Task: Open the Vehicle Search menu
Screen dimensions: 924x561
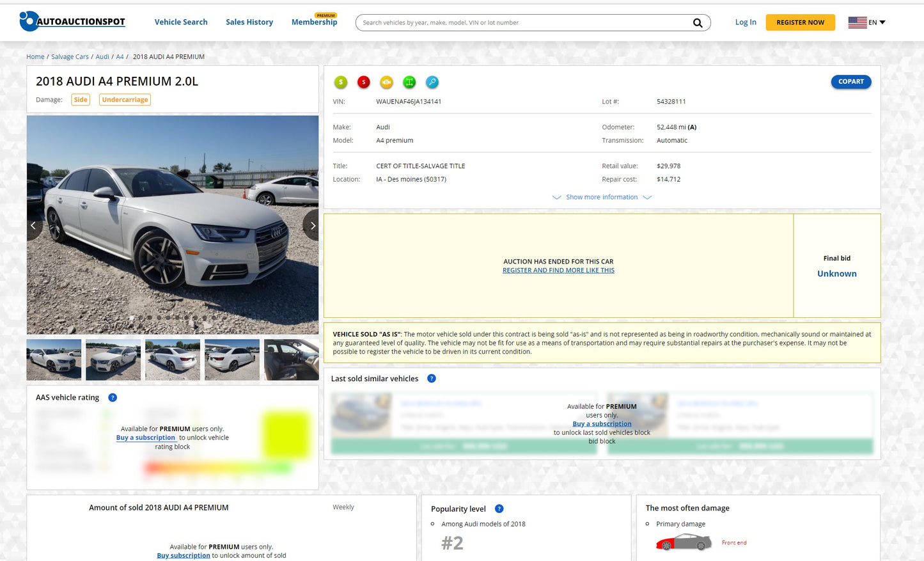Action: (x=181, y=22)
